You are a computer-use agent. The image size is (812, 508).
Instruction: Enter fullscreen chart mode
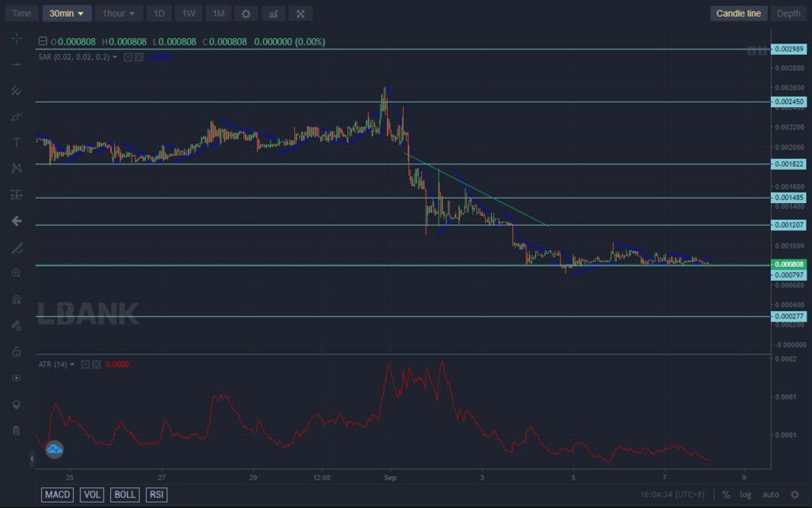coord(301,13)
